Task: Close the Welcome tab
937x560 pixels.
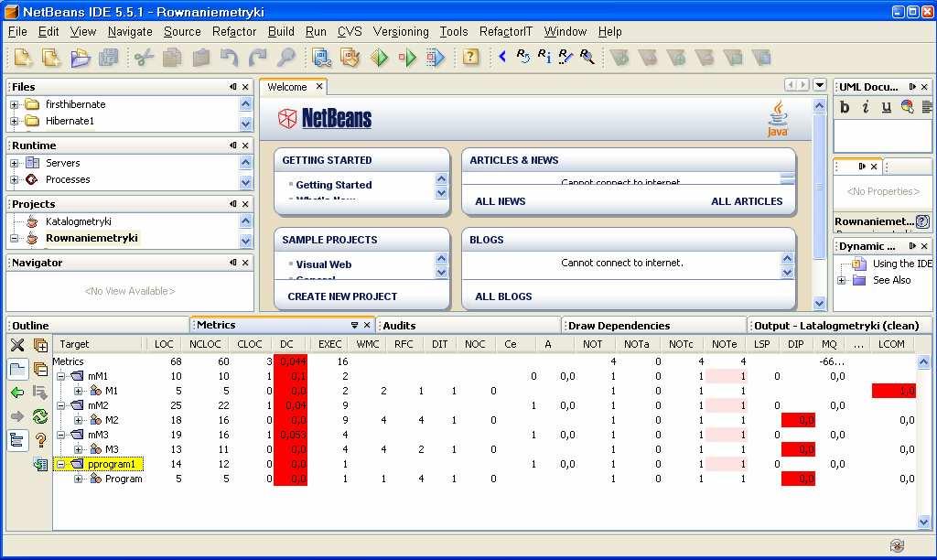Action: point(319,87)
